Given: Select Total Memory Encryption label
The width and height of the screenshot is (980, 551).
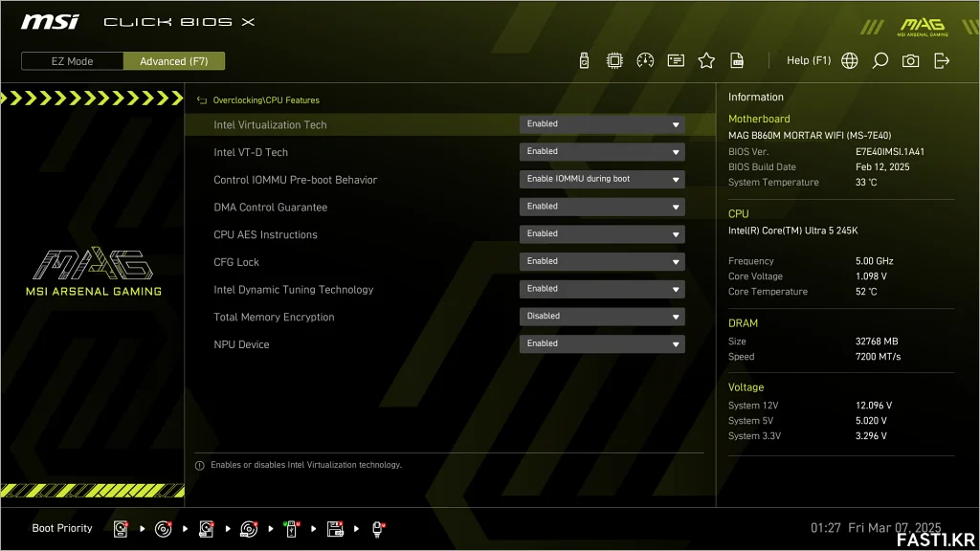Looking at the screenshot, I should point(274,318).
